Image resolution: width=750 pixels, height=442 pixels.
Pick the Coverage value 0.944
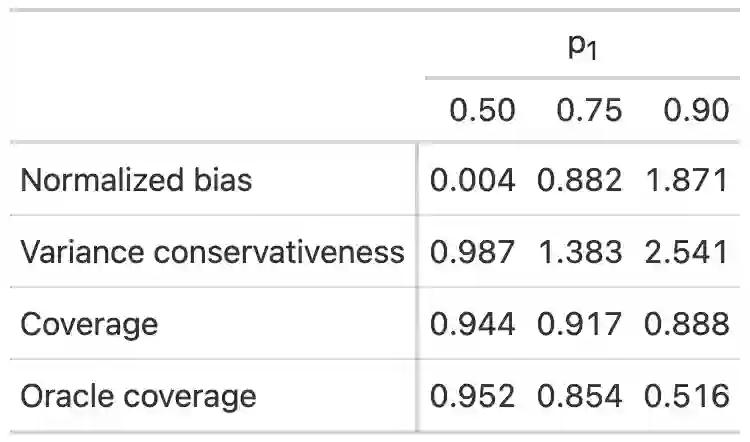coord(473,324)
